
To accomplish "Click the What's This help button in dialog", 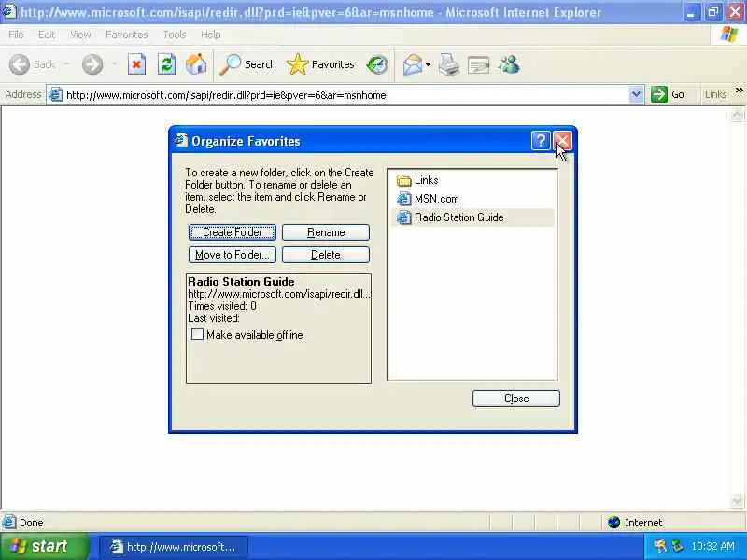I will (x=541, y=141).
